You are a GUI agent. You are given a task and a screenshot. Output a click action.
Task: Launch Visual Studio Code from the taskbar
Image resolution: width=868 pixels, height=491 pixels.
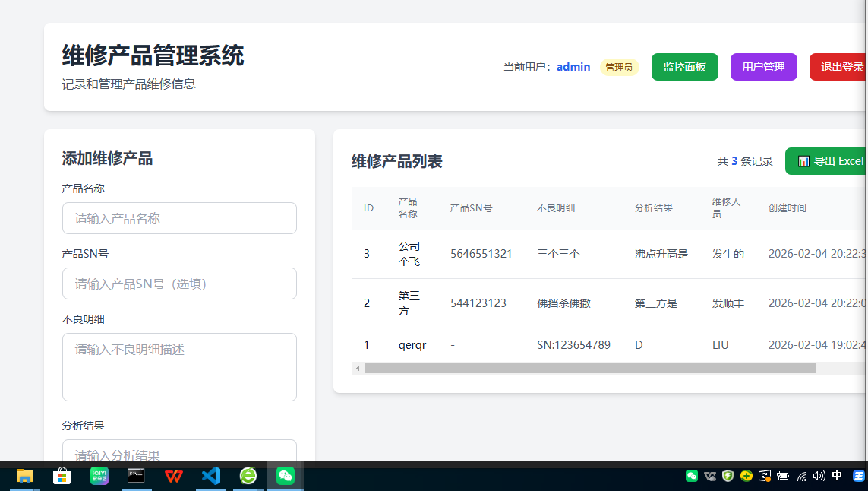(210, 476)
